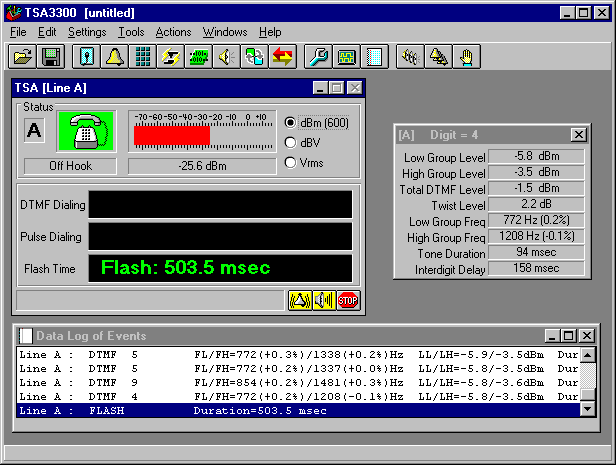The width and height of the screenshot is (616, 465).
Task: Open the Edit menu
Action: click(47, 32)
